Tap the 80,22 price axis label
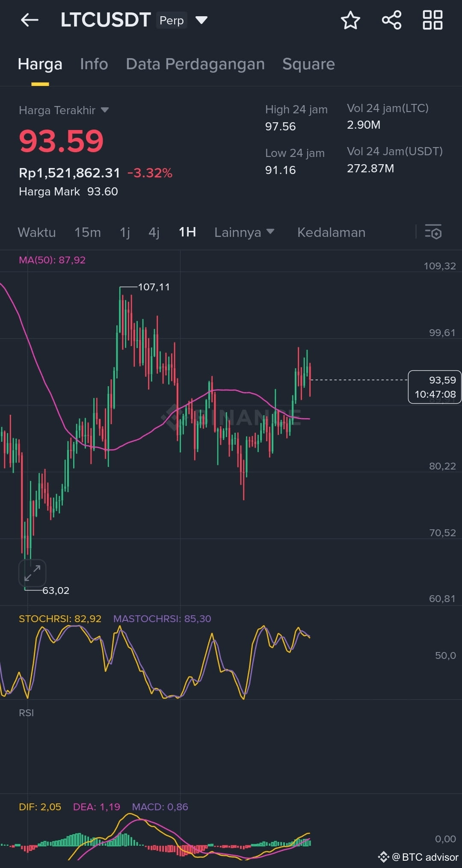The image size is (462, 868). click(x=442, y=466)
